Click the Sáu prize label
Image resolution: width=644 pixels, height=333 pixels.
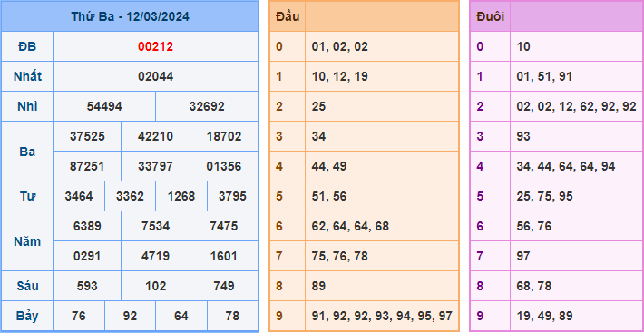(27, 286)
